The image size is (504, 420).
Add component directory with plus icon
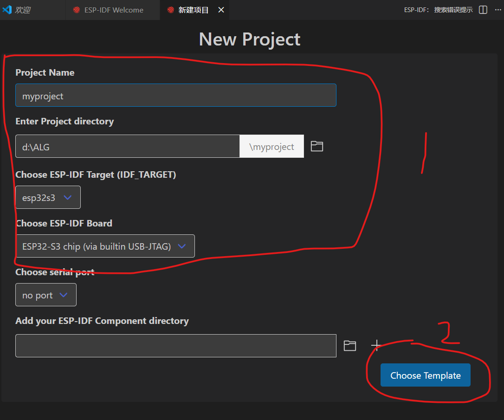point(376,345)
